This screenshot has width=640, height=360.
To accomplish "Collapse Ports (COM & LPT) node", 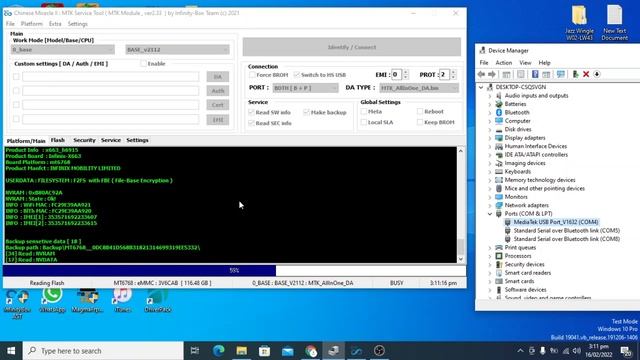I will click(490, 213).
